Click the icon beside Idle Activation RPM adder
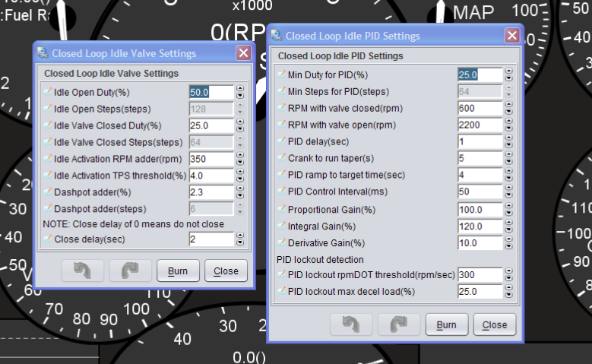The width and height of the screenshot is (592, 364). tap(48, 158)
